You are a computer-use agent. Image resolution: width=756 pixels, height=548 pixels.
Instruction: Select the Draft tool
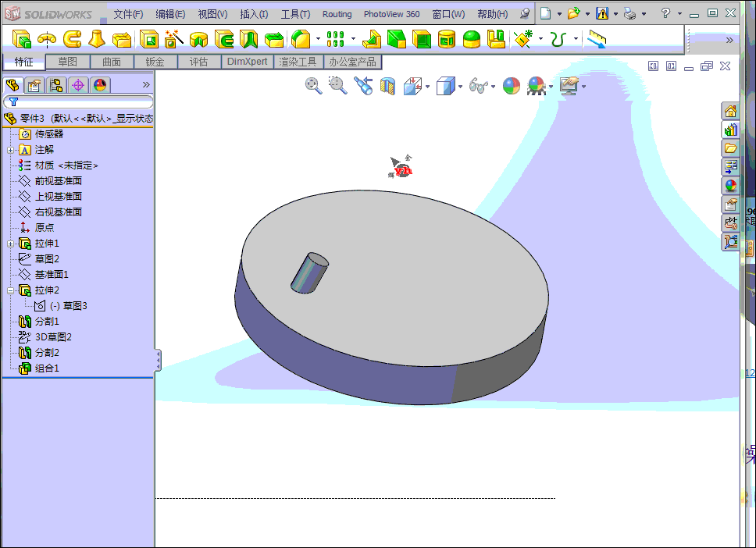pyautogui.click(x=396, y=39)
